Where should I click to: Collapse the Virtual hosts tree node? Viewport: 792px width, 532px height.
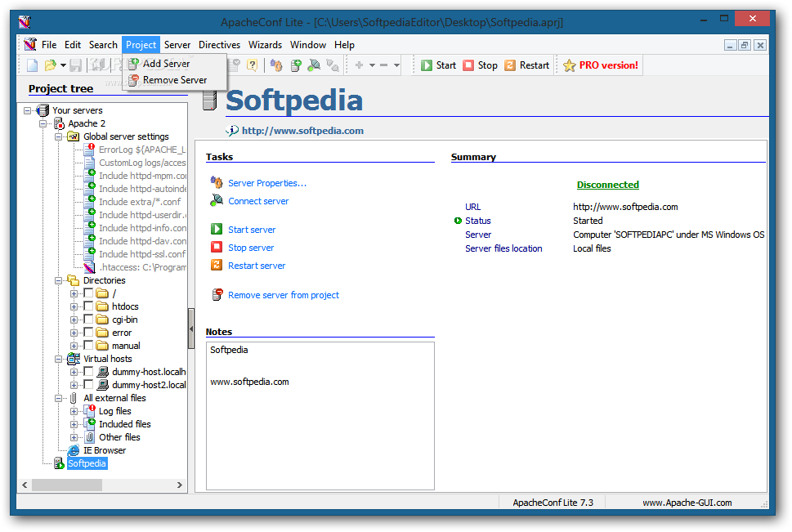click(x=59, y=359)
